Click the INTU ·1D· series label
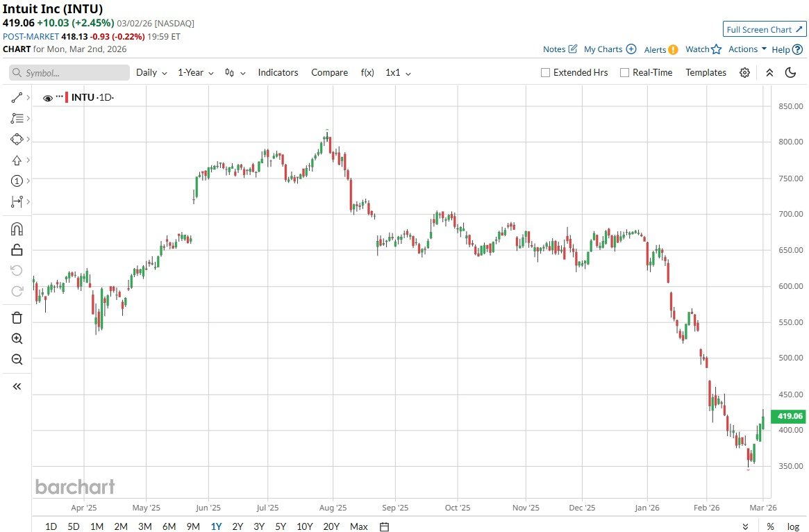809x532 pixels. pyautogui.click(x=92, y=97)
